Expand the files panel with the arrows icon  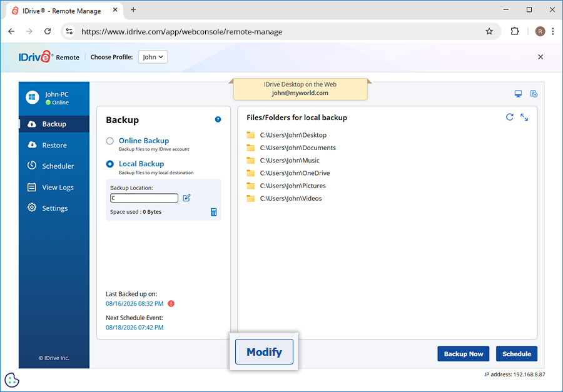coord(524,117)
